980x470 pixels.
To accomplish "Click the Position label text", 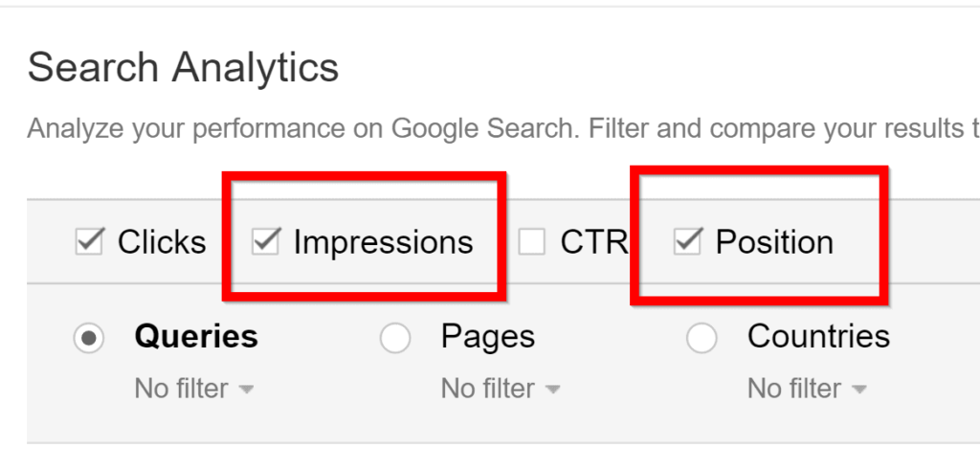I will click(x=774, y=242).
